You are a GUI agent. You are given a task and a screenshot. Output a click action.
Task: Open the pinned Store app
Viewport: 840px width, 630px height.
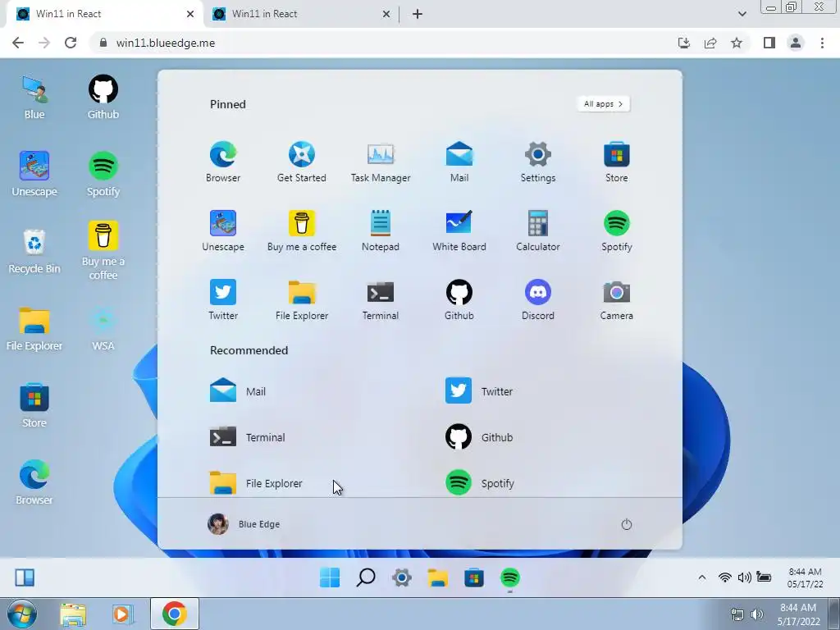(x=617, y=162)
